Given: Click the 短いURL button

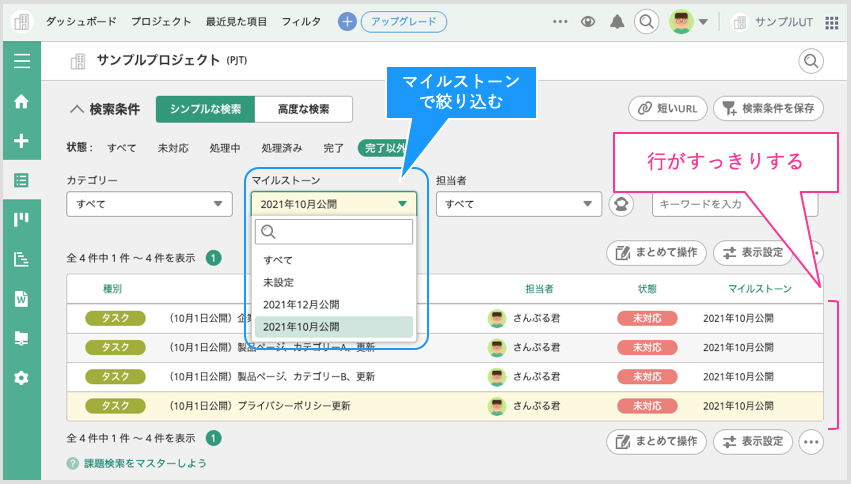Looking at the screenshot, I should coord(667,109).
